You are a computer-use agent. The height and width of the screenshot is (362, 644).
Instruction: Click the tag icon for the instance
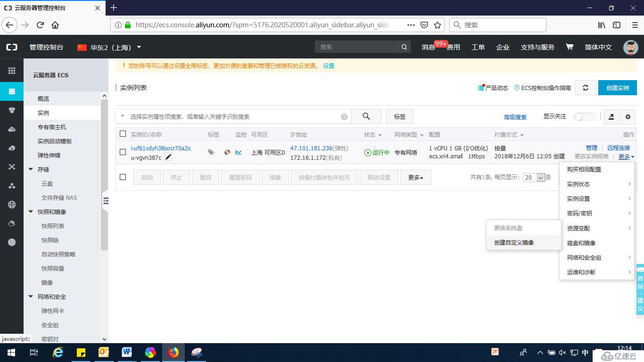pos(211,152)
